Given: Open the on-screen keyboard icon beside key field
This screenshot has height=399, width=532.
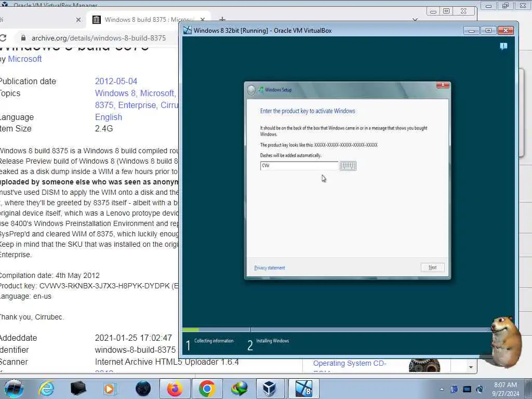Looking at the screenshot, I should coord(348,166).
